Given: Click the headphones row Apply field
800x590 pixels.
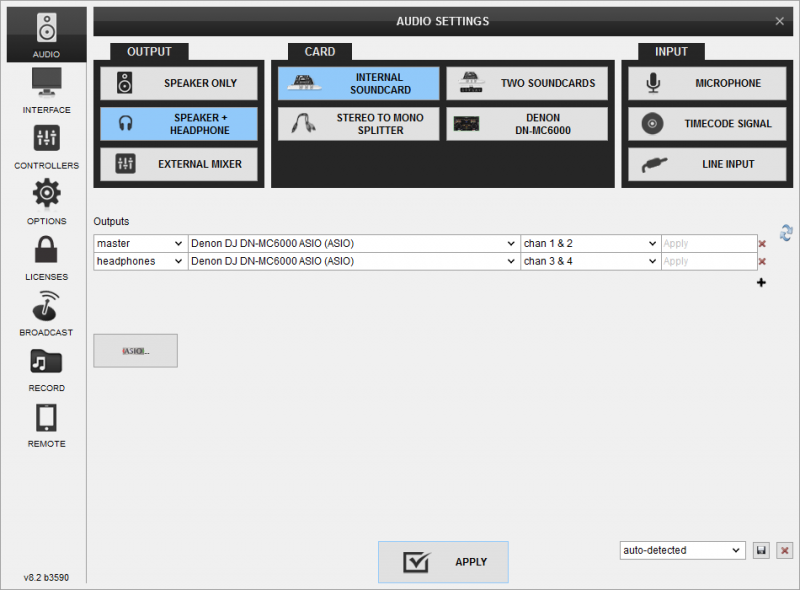Looking at the screenshot, I should 709,261.
